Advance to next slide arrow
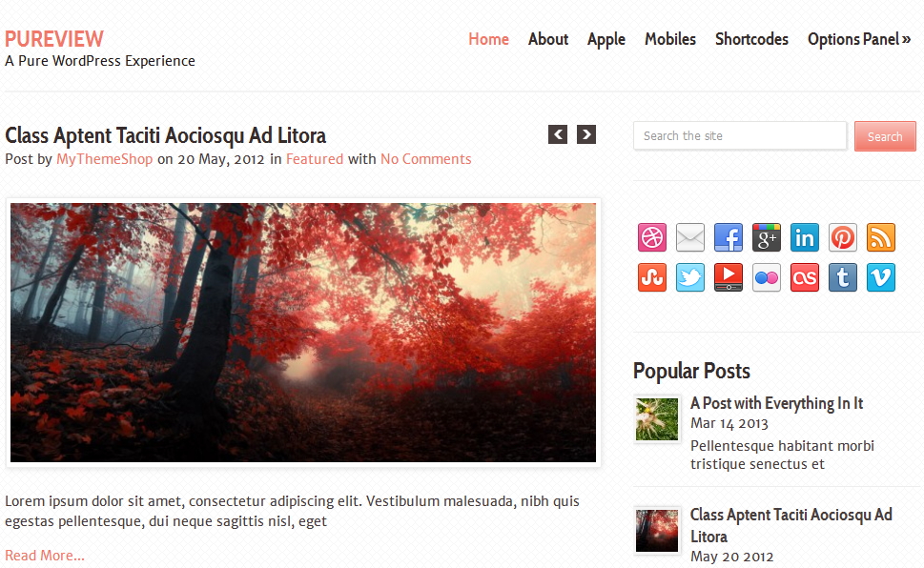The width and height of the screenshot is (924, 568). click(x=586, y=134)
